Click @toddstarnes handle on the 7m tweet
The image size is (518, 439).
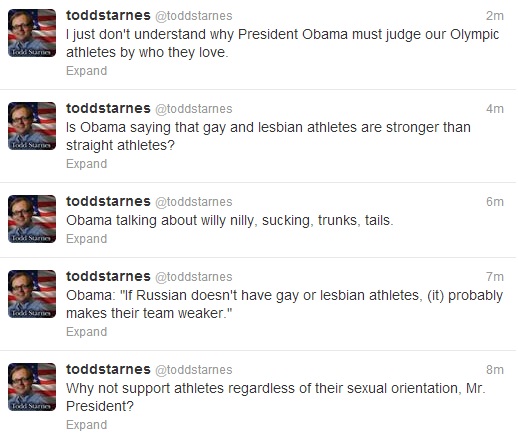[x=194, y=277]
